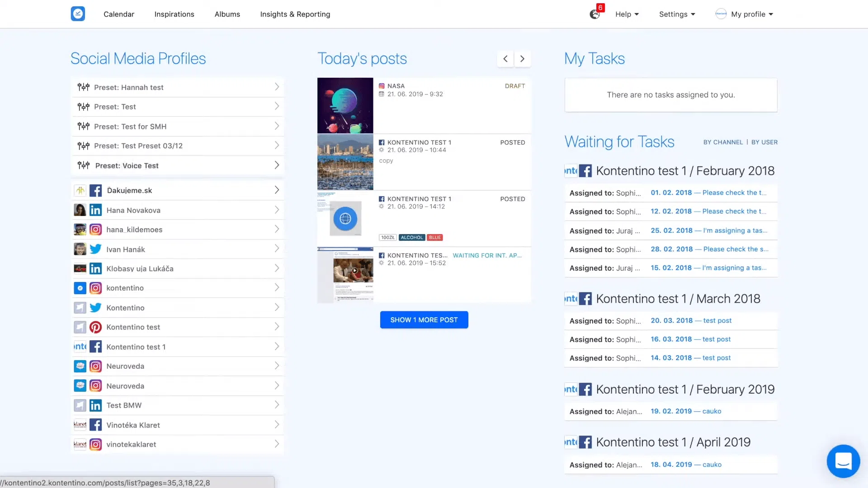
Task: Open the globe link post thumbnail at 14:12
Action: click(x=345, y=218)
